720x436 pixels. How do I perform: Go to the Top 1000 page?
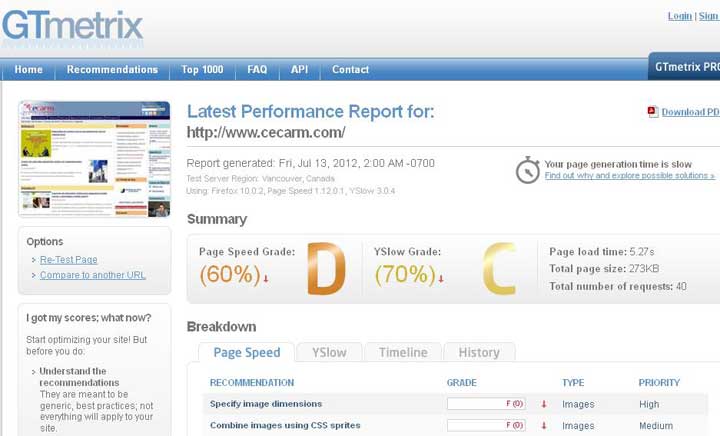[202, 70]
